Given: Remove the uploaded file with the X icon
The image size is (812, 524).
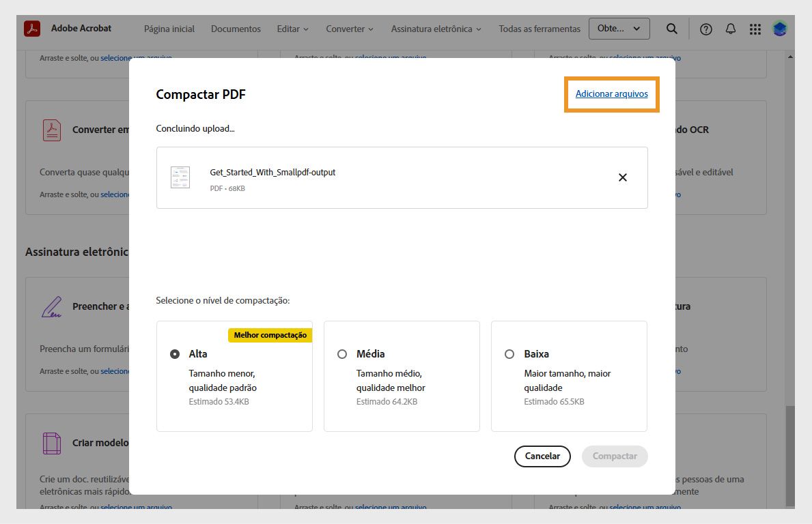Looking at the screenshot, I should pyautogui.click(x=622, y=177).
